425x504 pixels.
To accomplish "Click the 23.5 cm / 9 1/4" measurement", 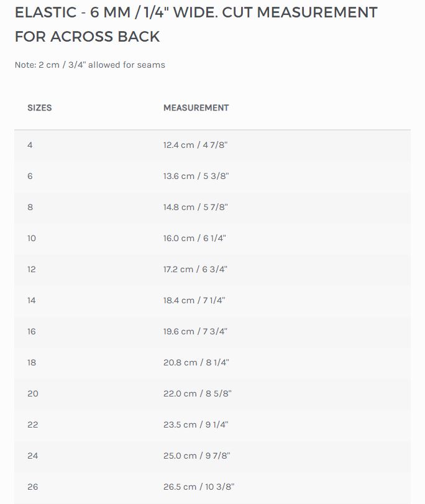I will point(196,424).
